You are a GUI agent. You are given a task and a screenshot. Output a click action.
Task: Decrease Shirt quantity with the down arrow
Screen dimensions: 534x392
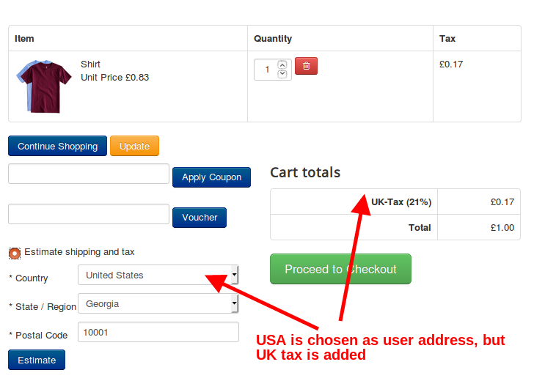[282, 74]
